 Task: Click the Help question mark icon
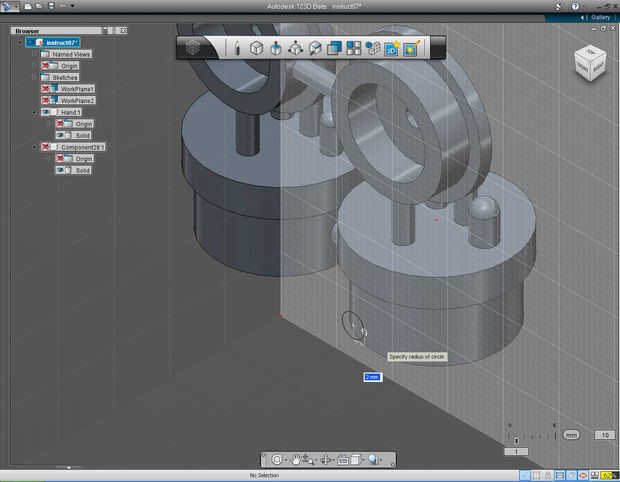575,6
